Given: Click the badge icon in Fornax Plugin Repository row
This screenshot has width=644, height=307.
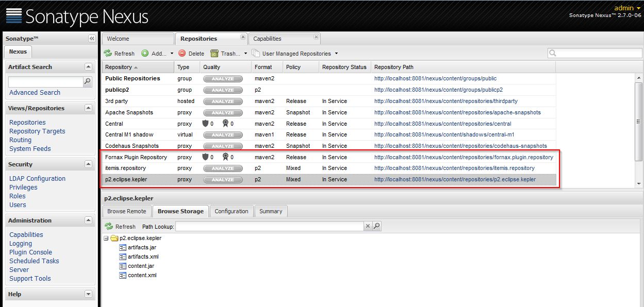Looking at the screenshot, I should pyautogui.click(x=225, y=157).
